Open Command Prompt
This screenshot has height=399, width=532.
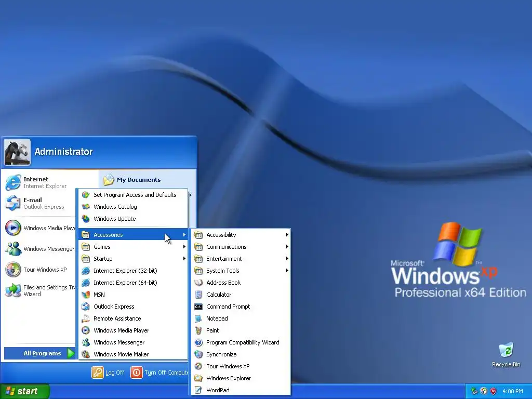tap(241, 307)
